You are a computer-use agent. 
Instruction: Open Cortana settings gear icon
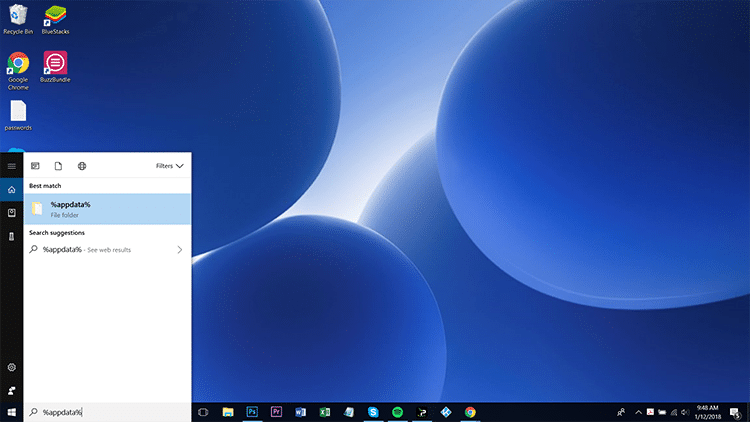pyautogui.click(x=11, y=367)
